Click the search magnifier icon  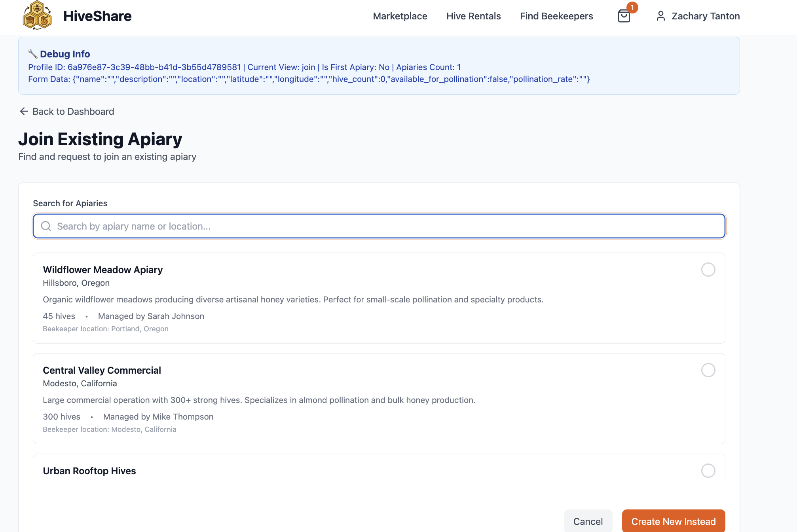click(46, 226)
